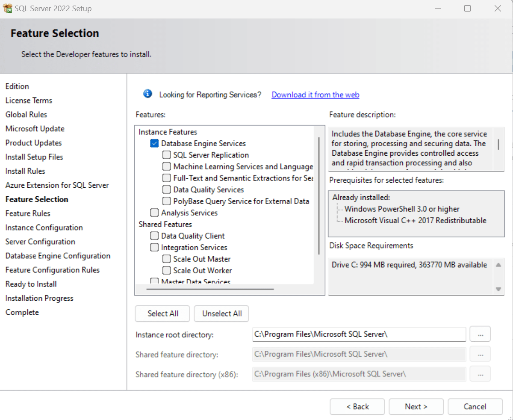
Task: Check Master Data Services checkbox
Action: click(154, 281)
